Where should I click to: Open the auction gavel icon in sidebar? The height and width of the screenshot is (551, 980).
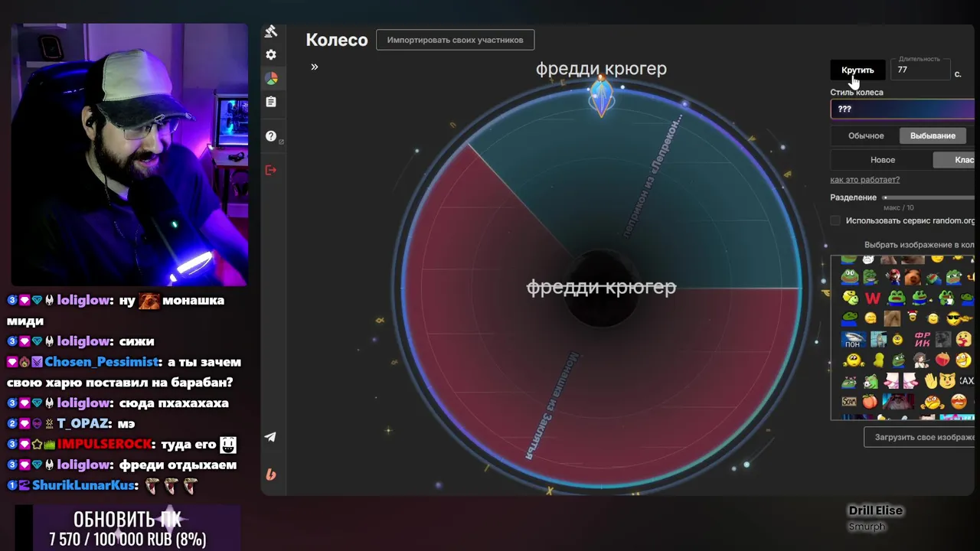271,31
